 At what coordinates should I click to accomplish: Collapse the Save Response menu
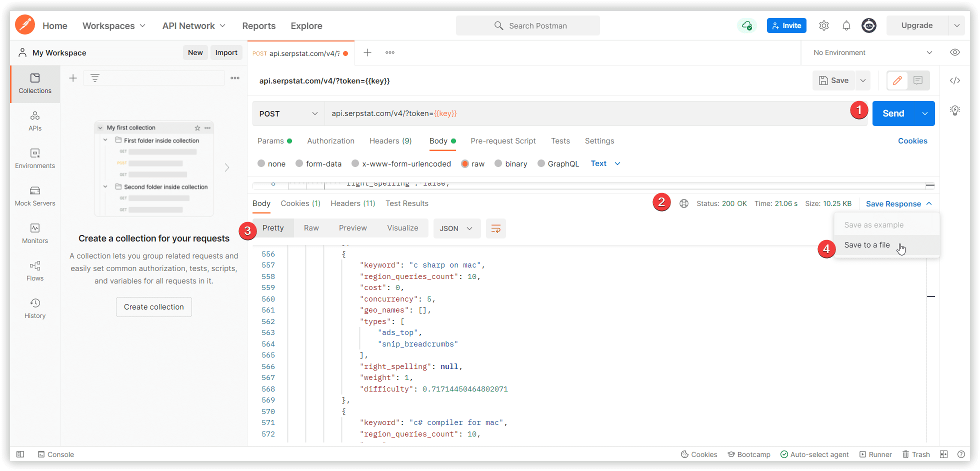pyautogui.click(x=899, y=203)
